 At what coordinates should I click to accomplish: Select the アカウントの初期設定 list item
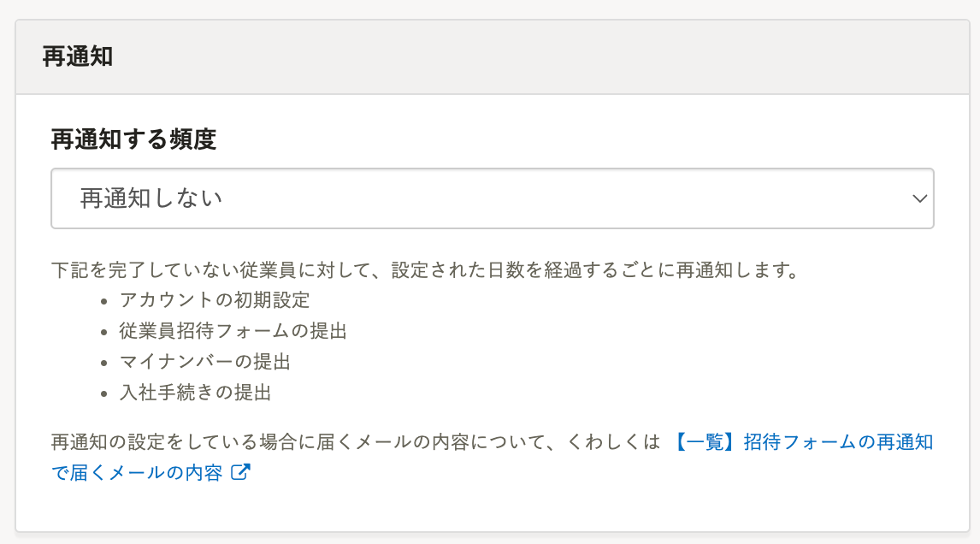[x=215, y=300]
